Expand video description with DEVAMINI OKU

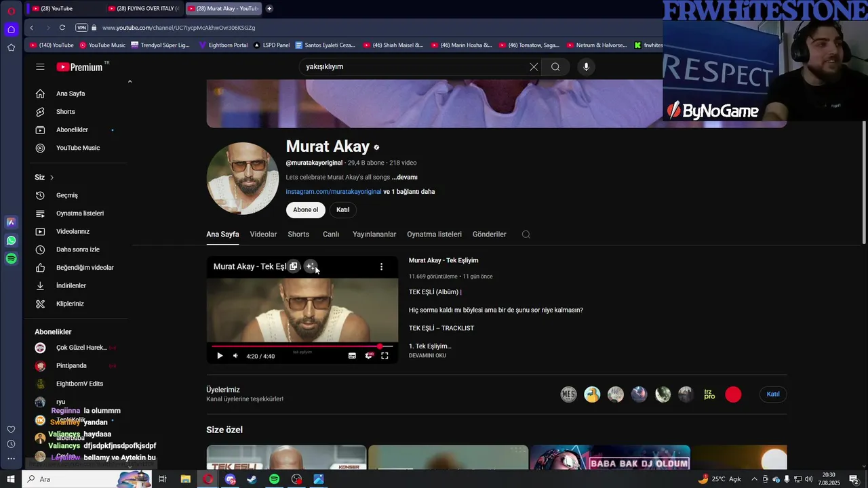point(427,356)
